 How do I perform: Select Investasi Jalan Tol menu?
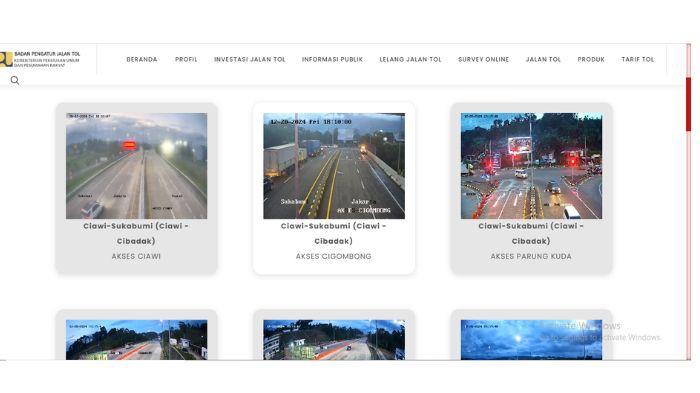[x=250, y=59]
